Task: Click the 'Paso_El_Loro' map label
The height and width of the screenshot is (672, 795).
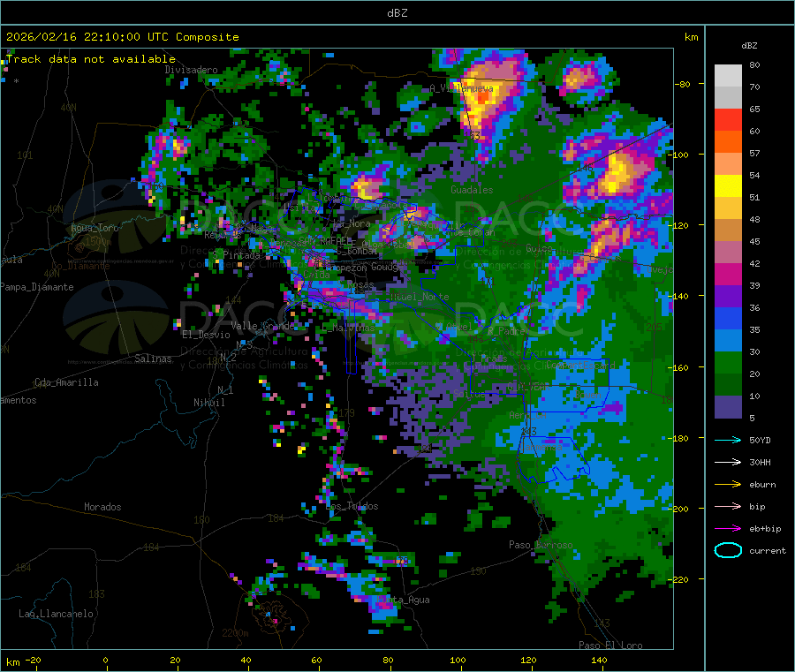Action: tap(610, 646)
